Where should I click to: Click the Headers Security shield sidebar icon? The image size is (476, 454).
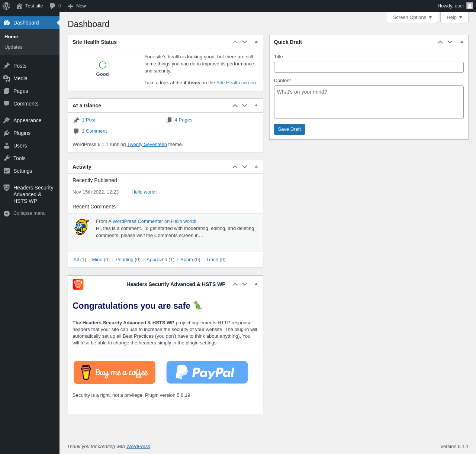coord(7,188)
